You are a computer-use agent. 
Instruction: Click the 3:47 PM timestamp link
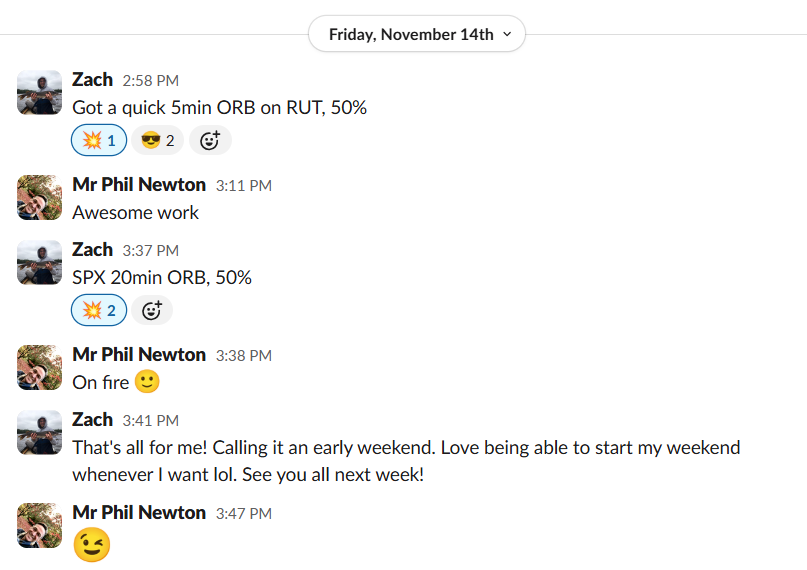pos(243,514)
